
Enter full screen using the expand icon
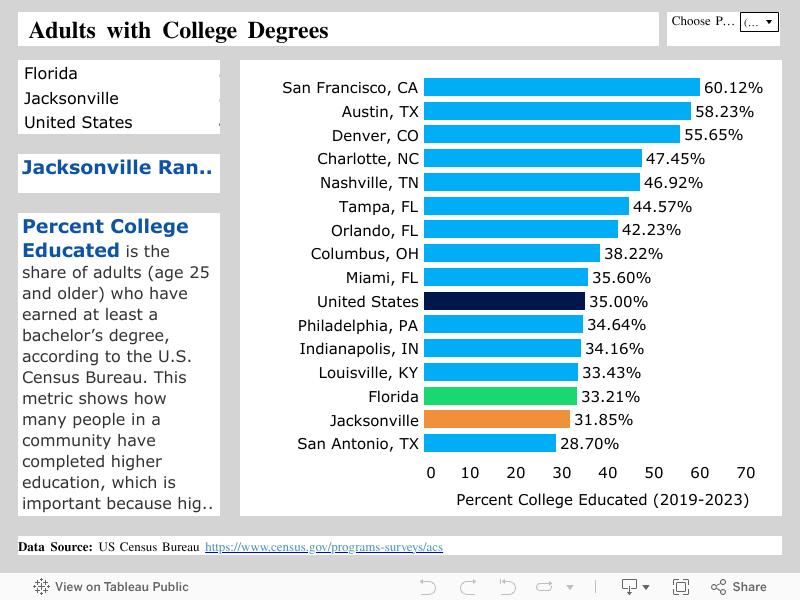click(681, 587)
